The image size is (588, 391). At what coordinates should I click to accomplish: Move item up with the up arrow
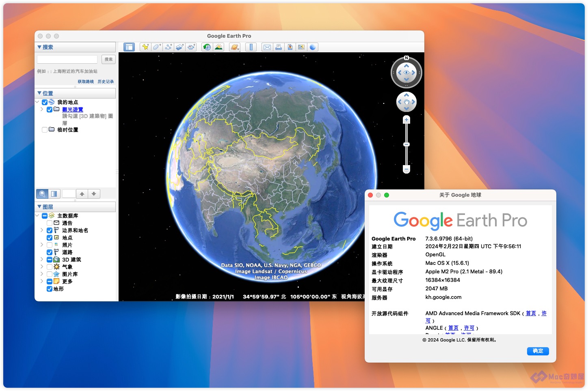[82, 194]
